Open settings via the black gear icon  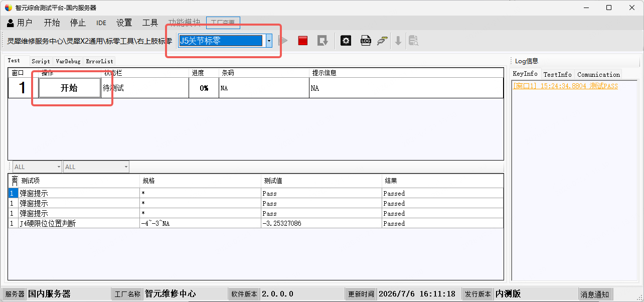[346, 41]
